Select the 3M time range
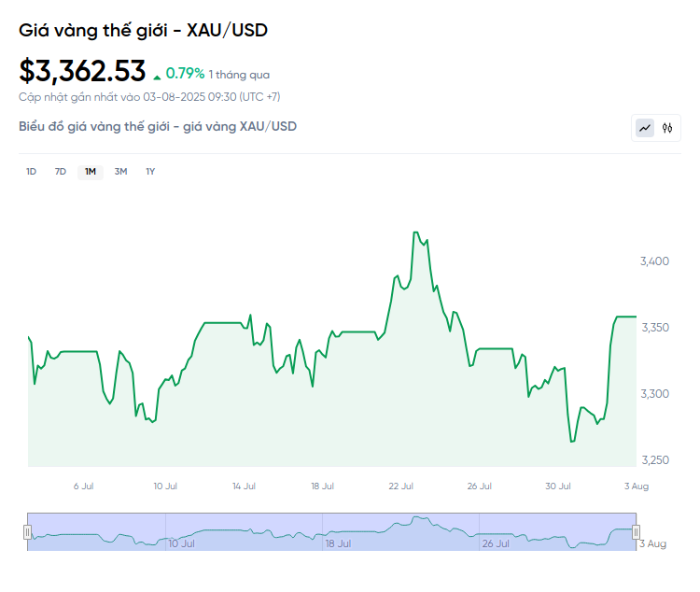Image resolution: width=700 pixels, height=592 pixels. pyautogui.click(x=120, y=171)
